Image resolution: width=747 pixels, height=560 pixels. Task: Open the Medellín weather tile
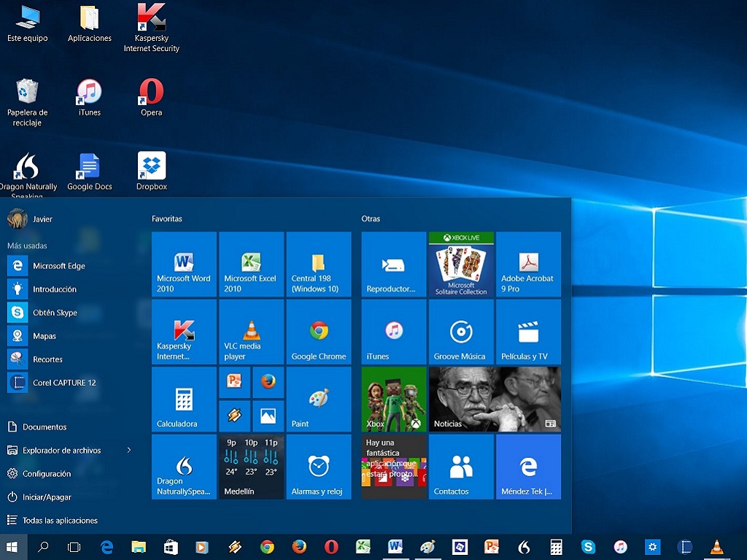point(252,467)
